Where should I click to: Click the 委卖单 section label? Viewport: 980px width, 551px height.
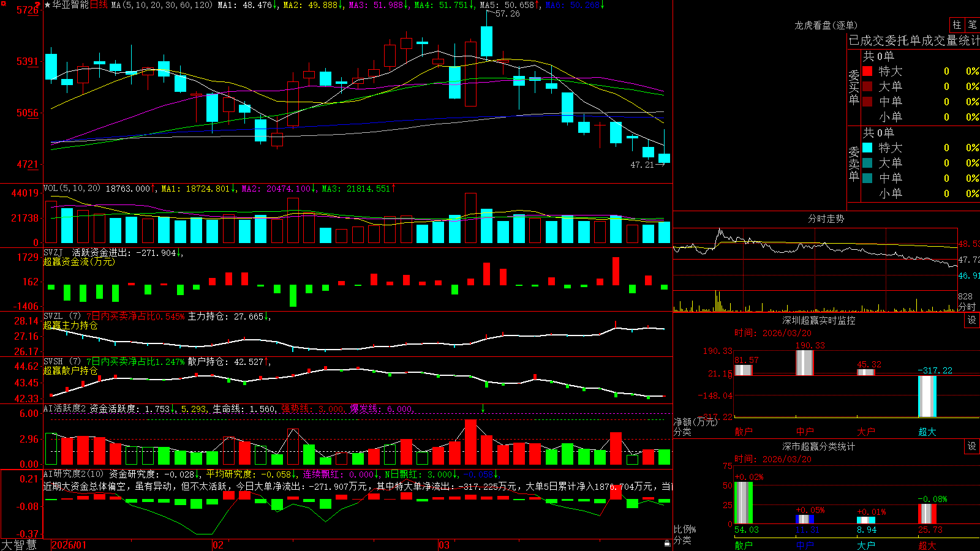(x=854, y=163)
